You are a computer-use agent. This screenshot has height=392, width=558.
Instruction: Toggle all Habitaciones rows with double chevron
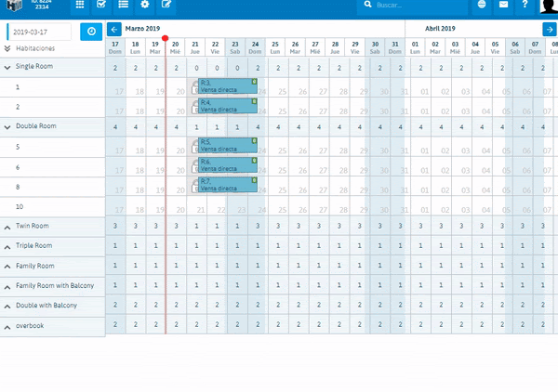(7, 48)
